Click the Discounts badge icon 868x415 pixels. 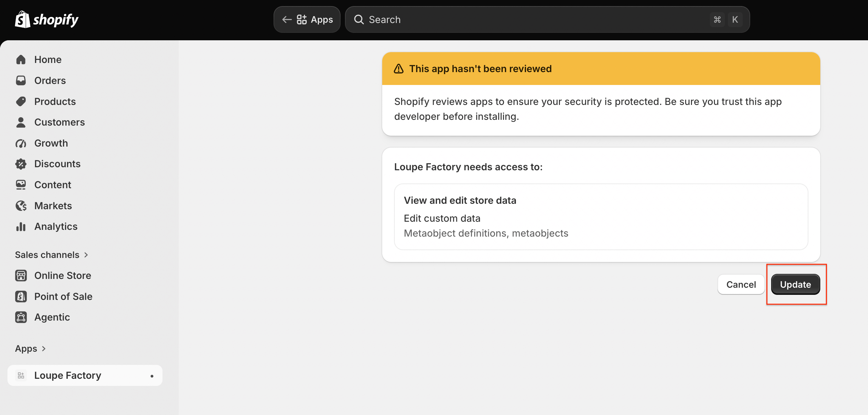coord(21,164)
